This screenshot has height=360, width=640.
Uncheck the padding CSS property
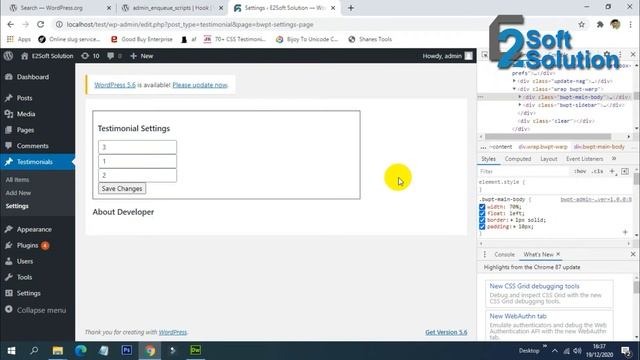tap(482, 227)
